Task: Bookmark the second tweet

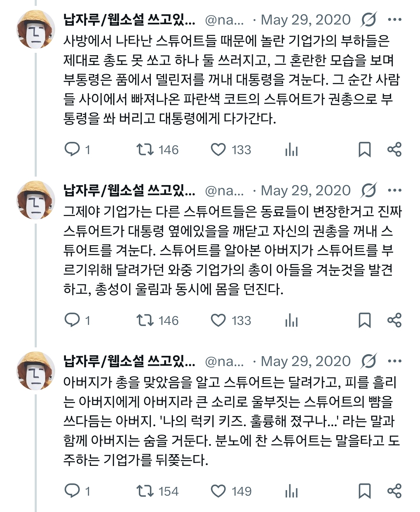Action: click(365, 320)
